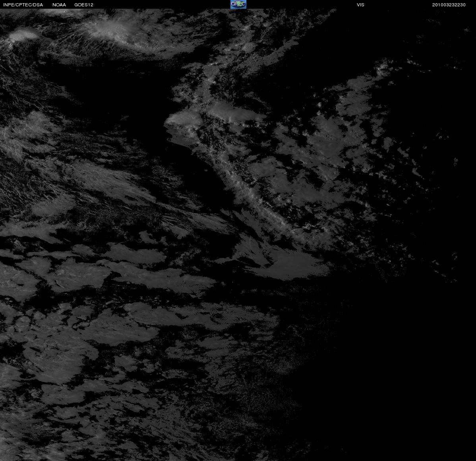Click the NOAA label in the header
476x461 pixels.
59,5
